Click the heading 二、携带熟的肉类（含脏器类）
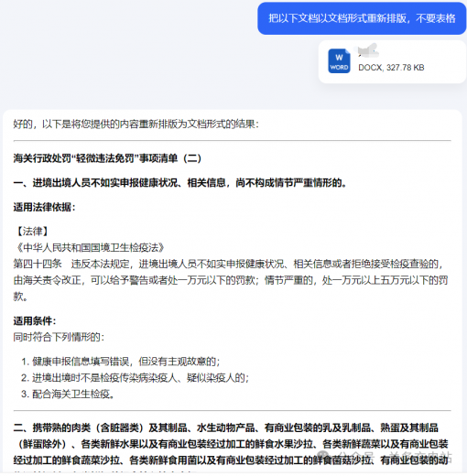467x476 pixels. (x=231, y=444)
